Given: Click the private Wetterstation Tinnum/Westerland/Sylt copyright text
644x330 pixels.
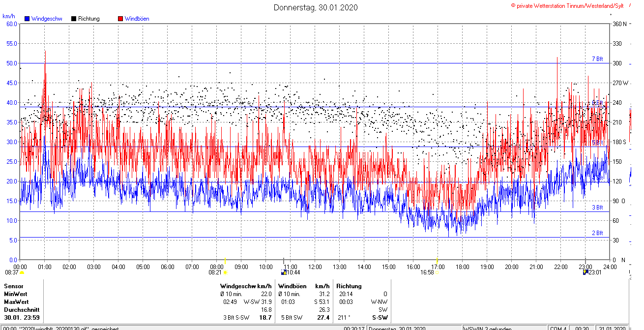Looking at the screenshot, I should click(567, 5).
